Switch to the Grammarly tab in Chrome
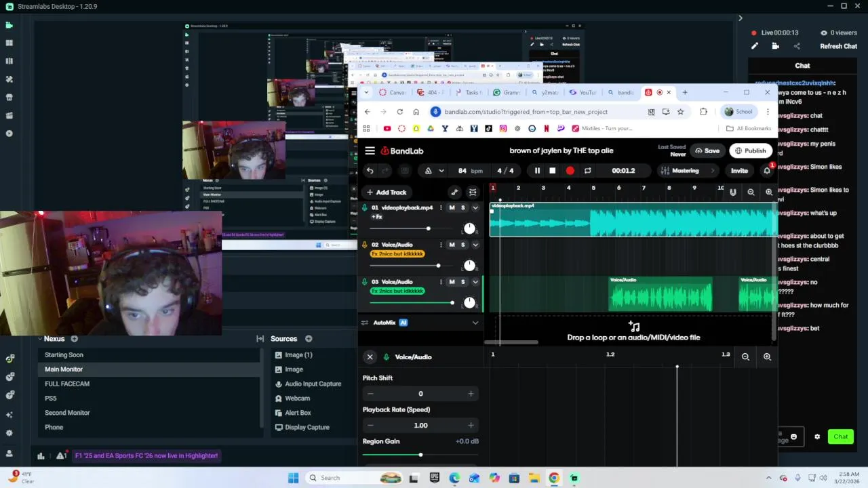Viewport: 868px width, 488px height. point(507,92)
